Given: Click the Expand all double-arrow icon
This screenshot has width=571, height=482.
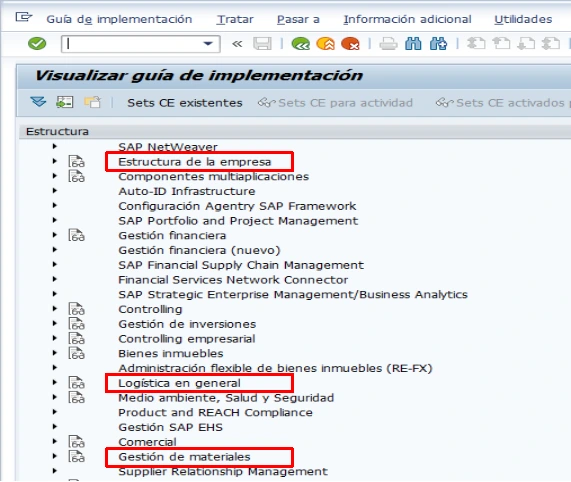Looking at the screenshot, I should tap(38, 102).
